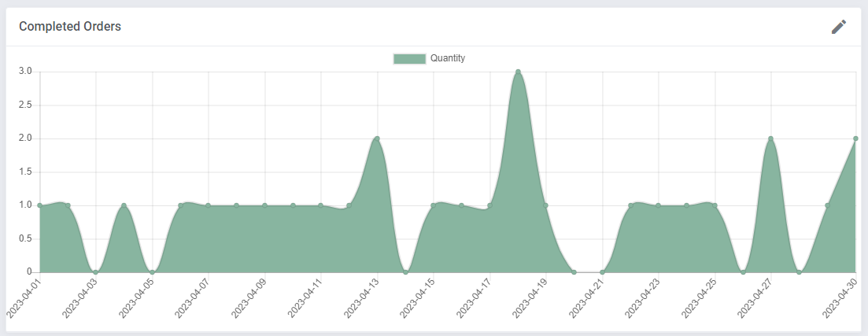Select the peak data point at 3.0
Image resolution: width=868 pixels, height=336 pixels.
[x=518, y=72]
